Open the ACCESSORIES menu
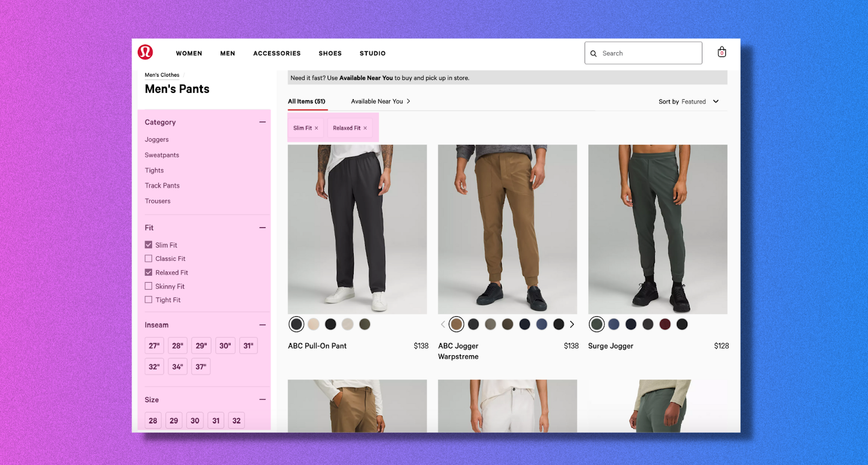The width and height of the screenshot is (868, 465). pyautogui.click(x=277, y=53)
